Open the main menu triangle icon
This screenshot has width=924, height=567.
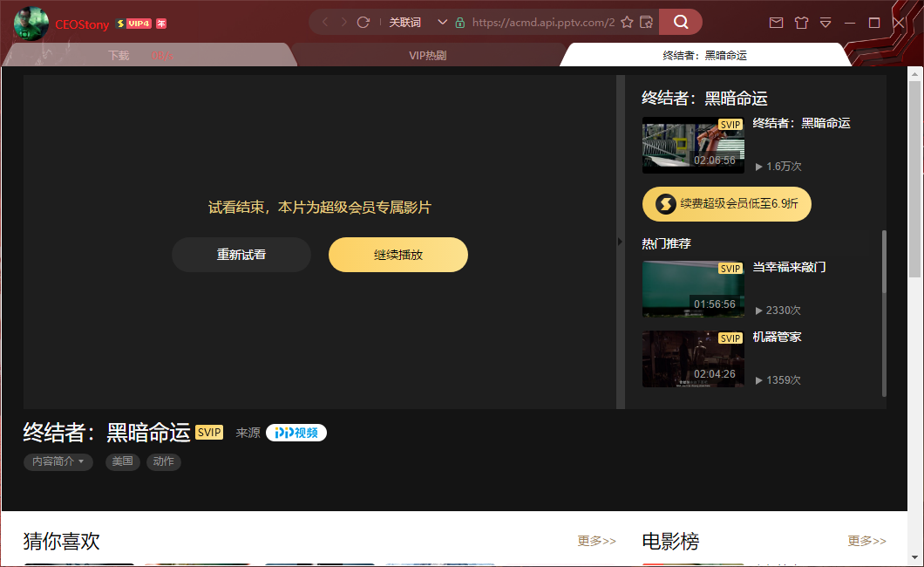click(825, 23)
